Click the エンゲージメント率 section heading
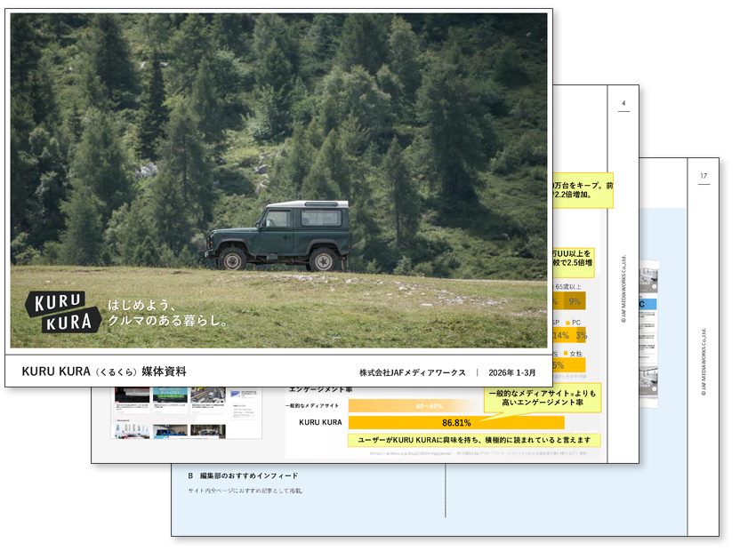Screen dimensions: 756x551 point(319,388)
